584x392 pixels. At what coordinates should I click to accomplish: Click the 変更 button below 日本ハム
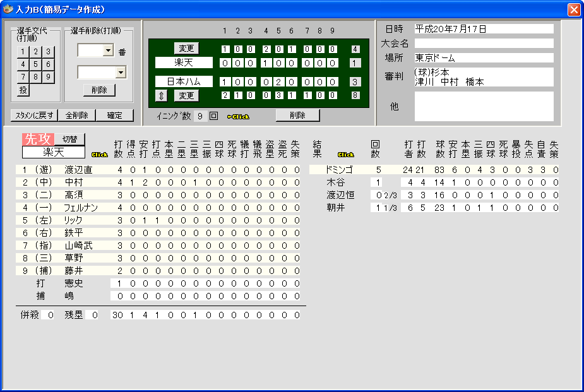187,96
